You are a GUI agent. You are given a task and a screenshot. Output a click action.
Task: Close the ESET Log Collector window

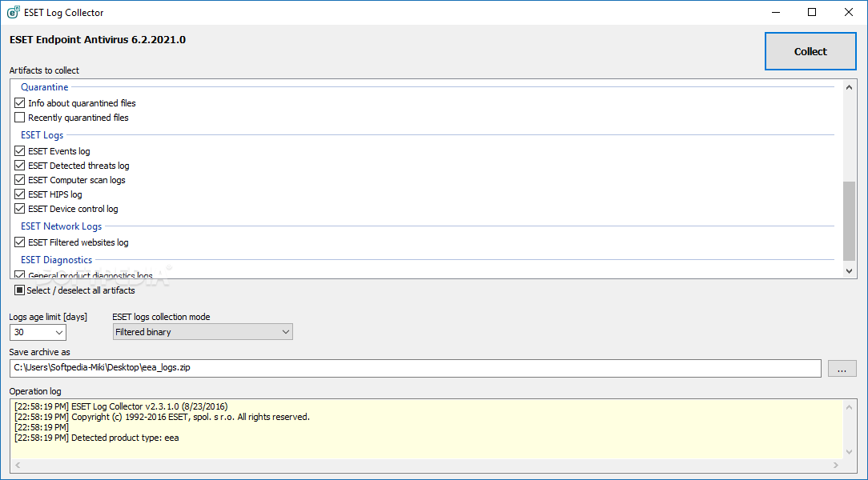849,12
